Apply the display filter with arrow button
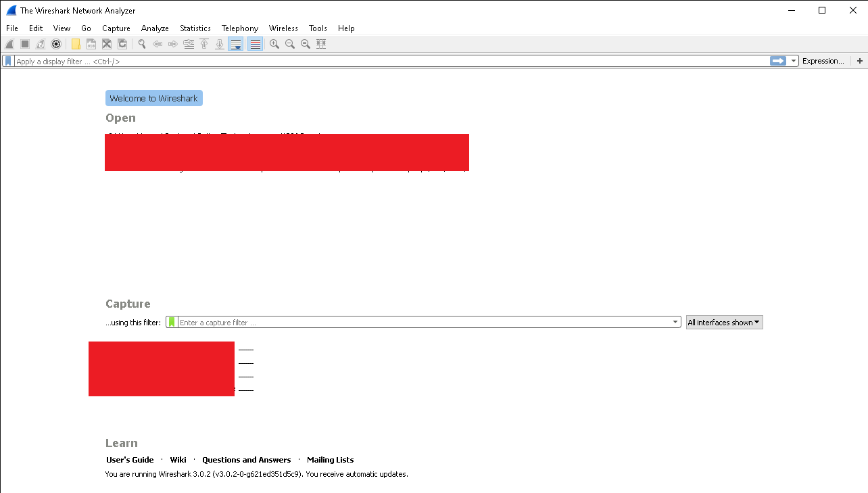 click(x=778, y=61)
